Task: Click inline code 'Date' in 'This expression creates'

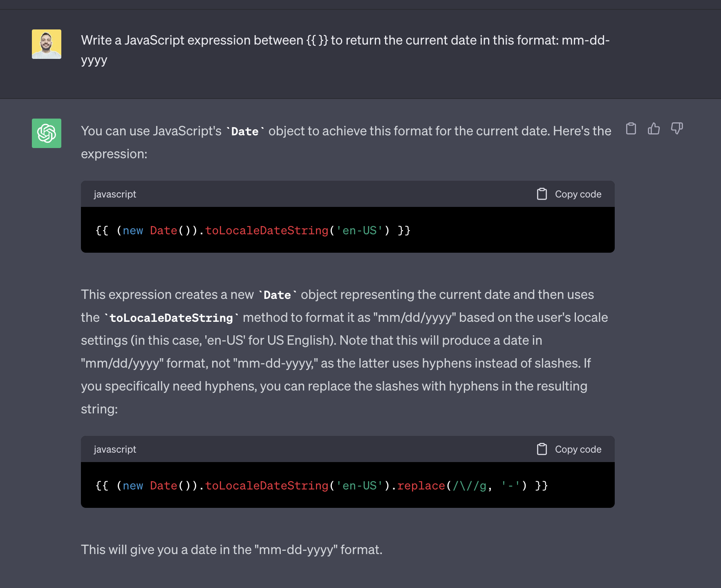Action: click(278, 295)
